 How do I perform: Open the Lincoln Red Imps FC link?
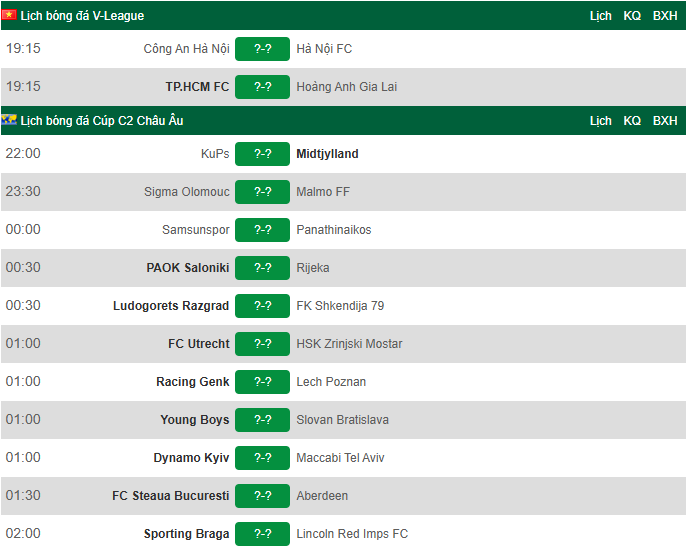(352, 534)
